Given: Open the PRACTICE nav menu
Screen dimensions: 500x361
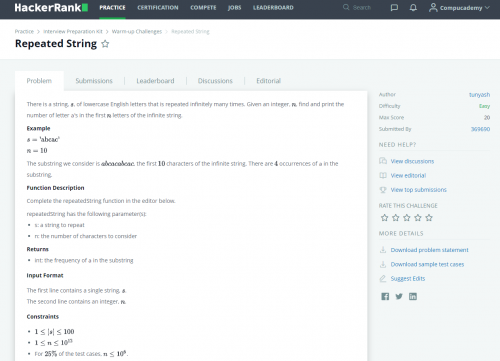Looking at the screenshot, I should 112,8.
